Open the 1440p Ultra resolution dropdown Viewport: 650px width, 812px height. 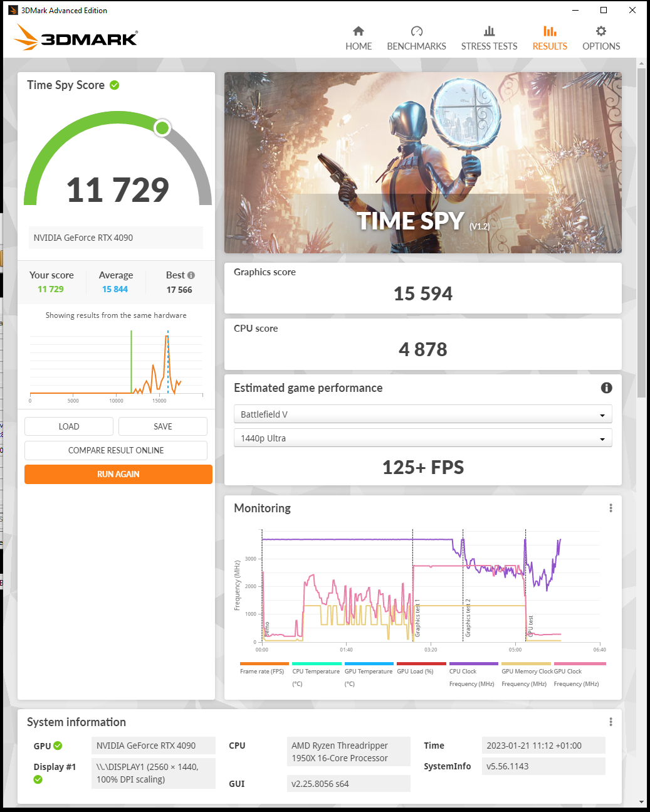pos(422,438)
